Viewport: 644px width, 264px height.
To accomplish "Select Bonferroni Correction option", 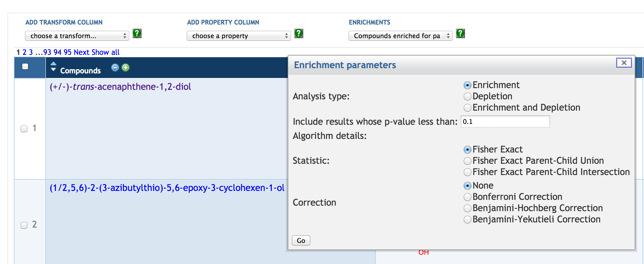I will (467, 197).
